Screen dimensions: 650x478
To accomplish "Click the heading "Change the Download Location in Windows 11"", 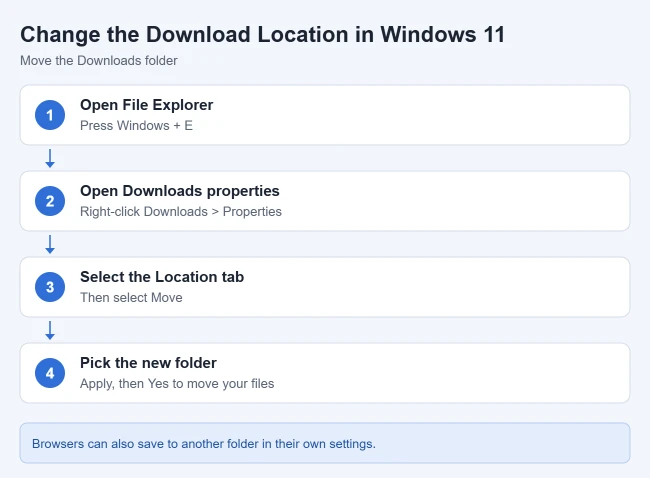I will pos(262,34).
